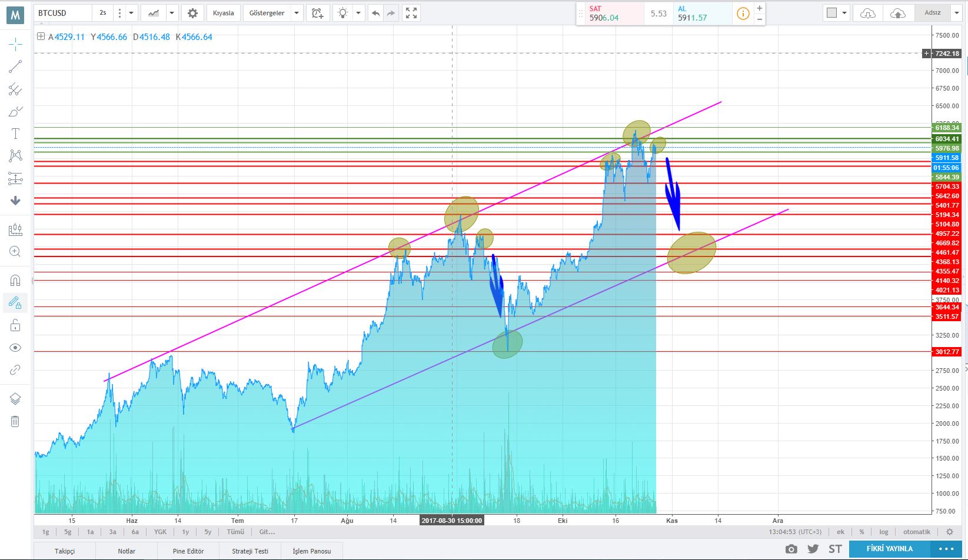
Task: Open the pattern drawing tools
Action: click(15, 155)
